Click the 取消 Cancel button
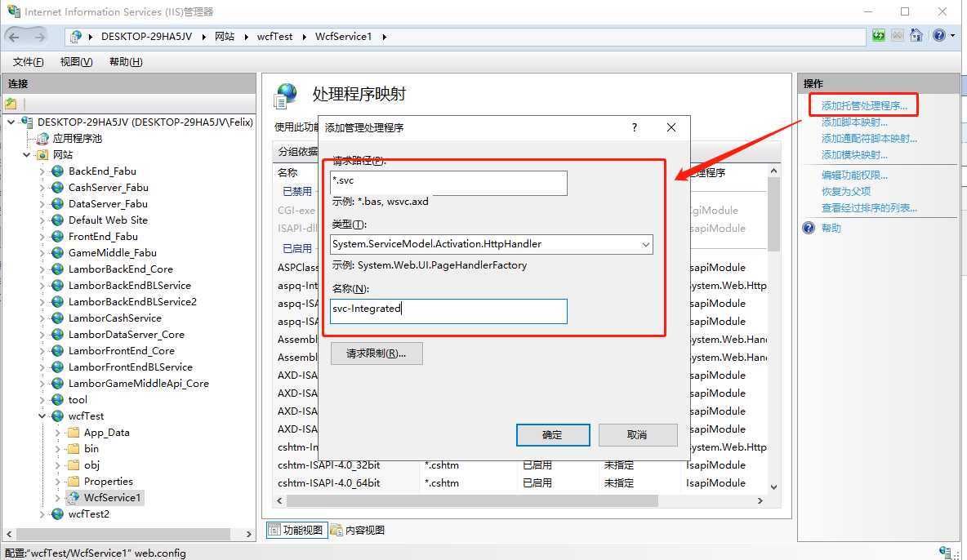967x560 pixels. pyautogui.click(x=638, y=435)
